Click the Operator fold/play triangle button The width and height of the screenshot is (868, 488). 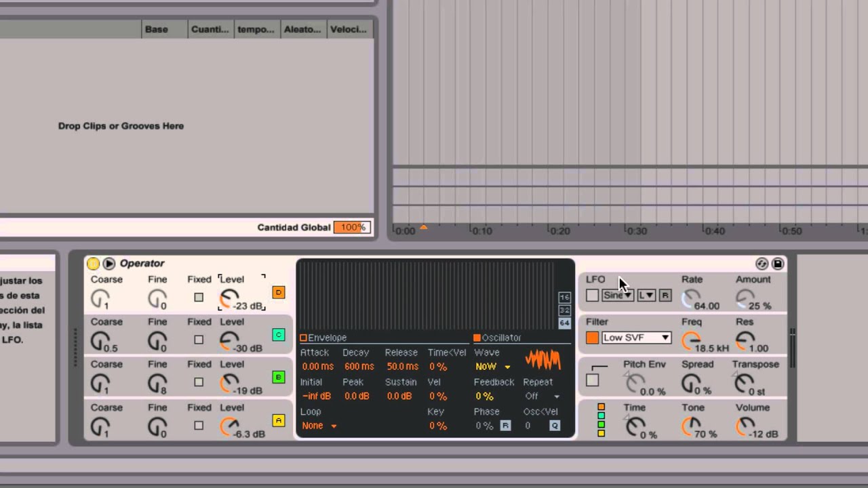[x=108, y=264]
